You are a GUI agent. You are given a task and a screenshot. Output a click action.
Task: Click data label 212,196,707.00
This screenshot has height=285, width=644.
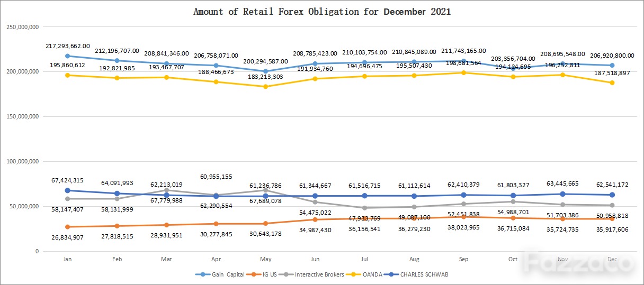click(x=117, y=51)
